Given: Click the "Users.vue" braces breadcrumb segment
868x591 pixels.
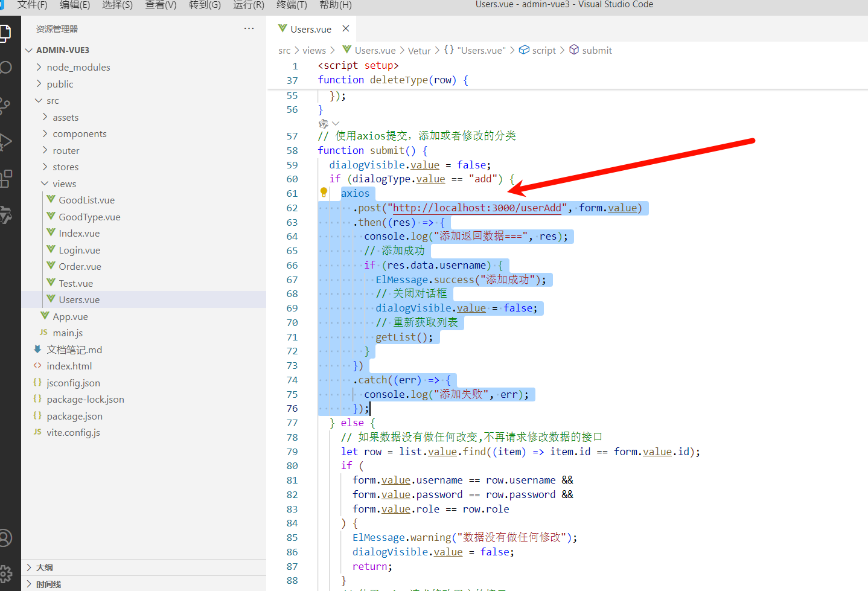Looking at the screenshot, I should point(475,50).
